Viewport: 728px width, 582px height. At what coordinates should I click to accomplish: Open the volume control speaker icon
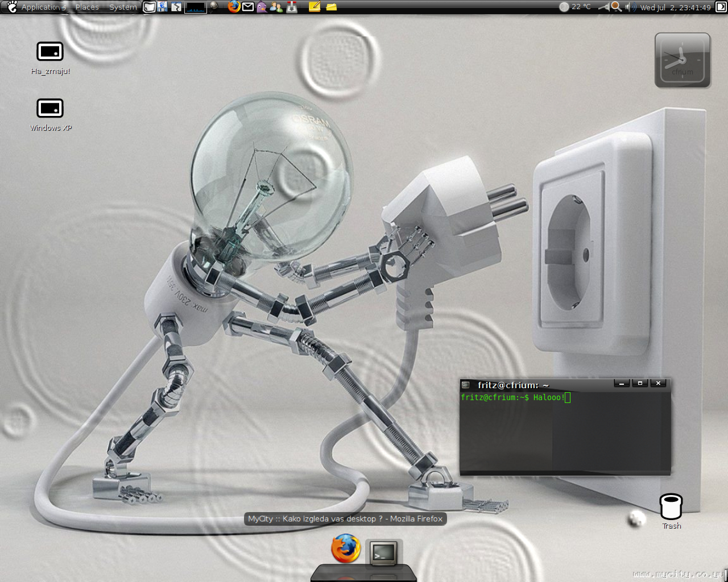[x=631, y=7]
